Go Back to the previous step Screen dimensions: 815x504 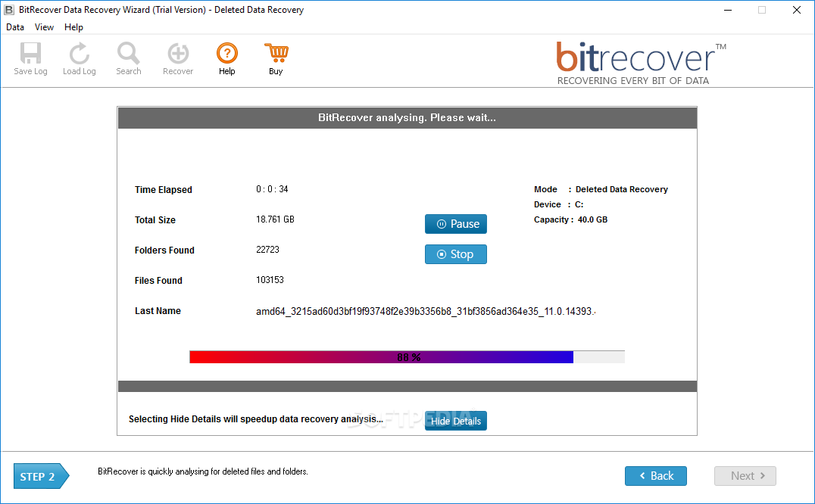click(656, 476)
